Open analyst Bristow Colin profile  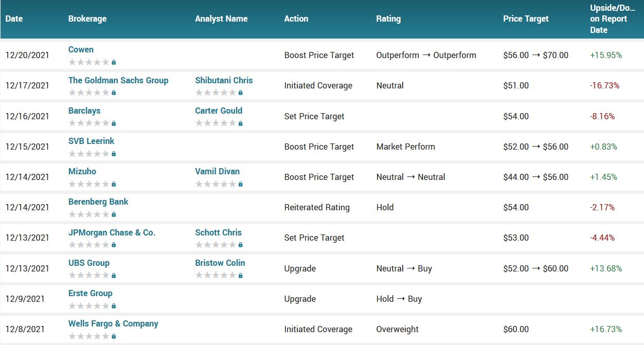(x=220, y=263)
